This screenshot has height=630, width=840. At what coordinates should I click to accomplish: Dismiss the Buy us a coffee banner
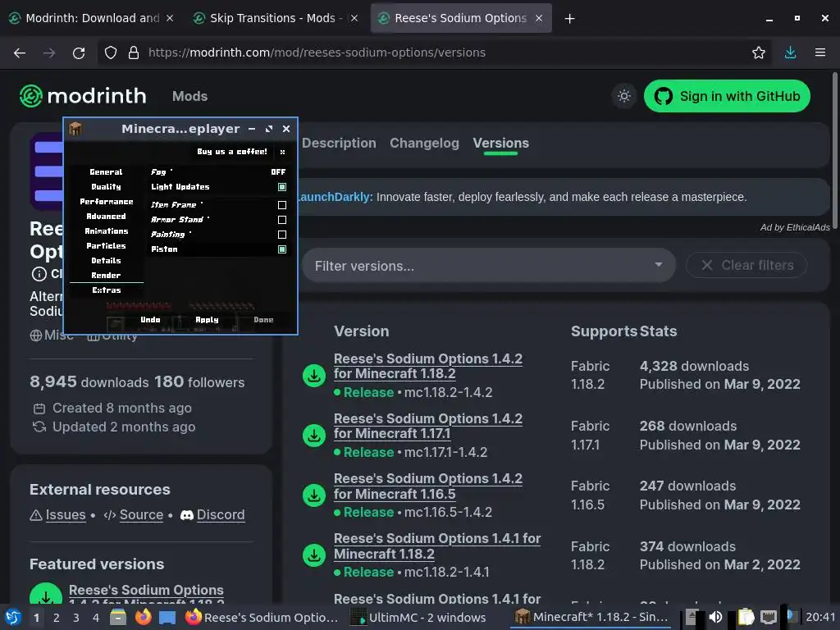pyautogui.click(x=282, y=152)
